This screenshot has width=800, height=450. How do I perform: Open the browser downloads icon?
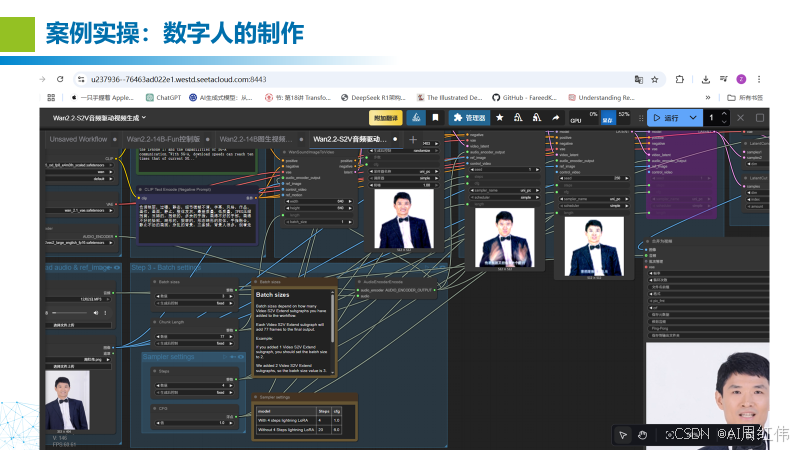pyautogui.click(x=706, y=79)
